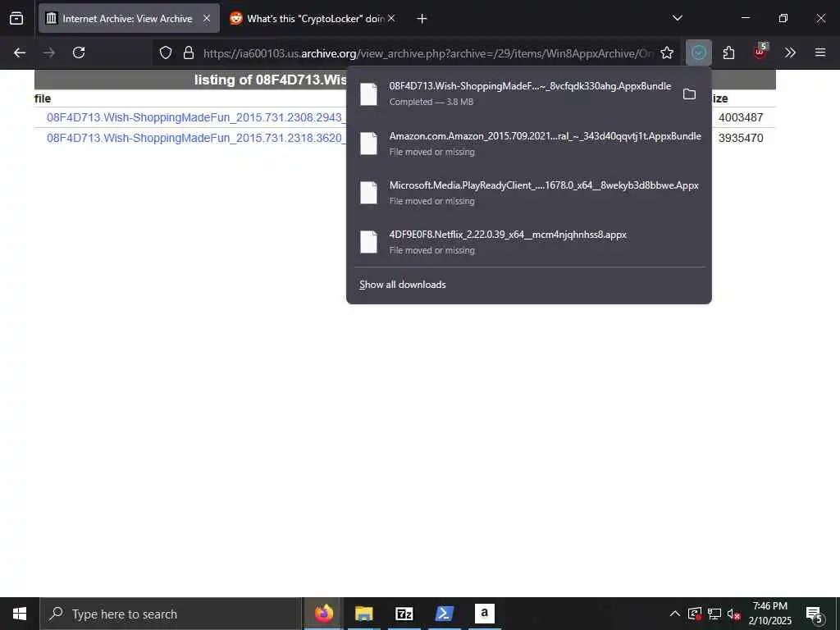Screen dimensions: 840x630
Task: Open PowerShell from the taskbar
Action: tap(444, 614)
